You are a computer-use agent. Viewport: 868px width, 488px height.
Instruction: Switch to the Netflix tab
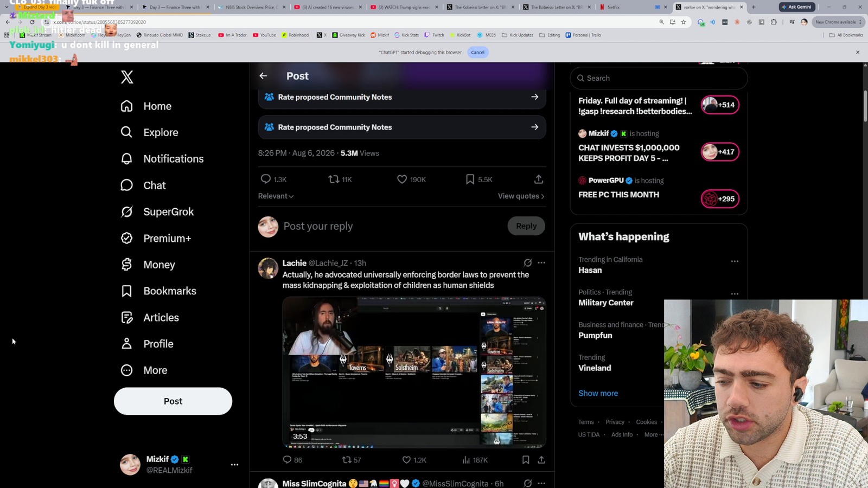[x=621, y=7]
